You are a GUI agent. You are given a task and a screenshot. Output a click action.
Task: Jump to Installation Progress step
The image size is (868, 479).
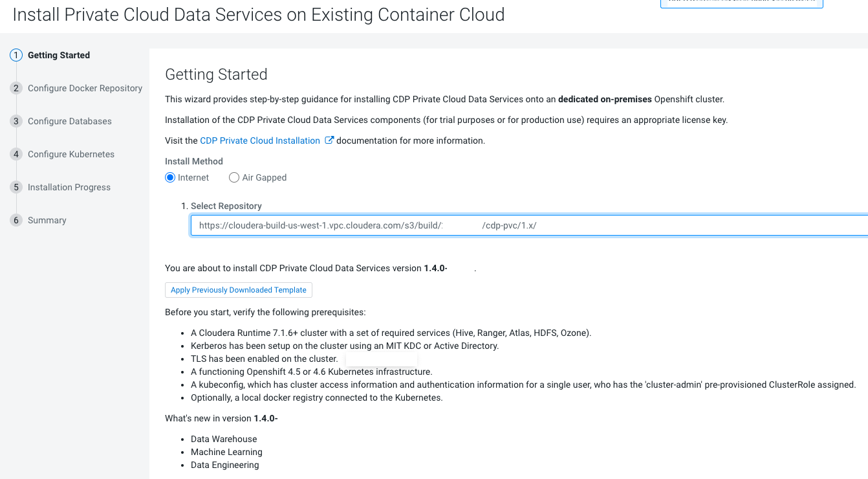pyautogui.click(x=69, y=188)
